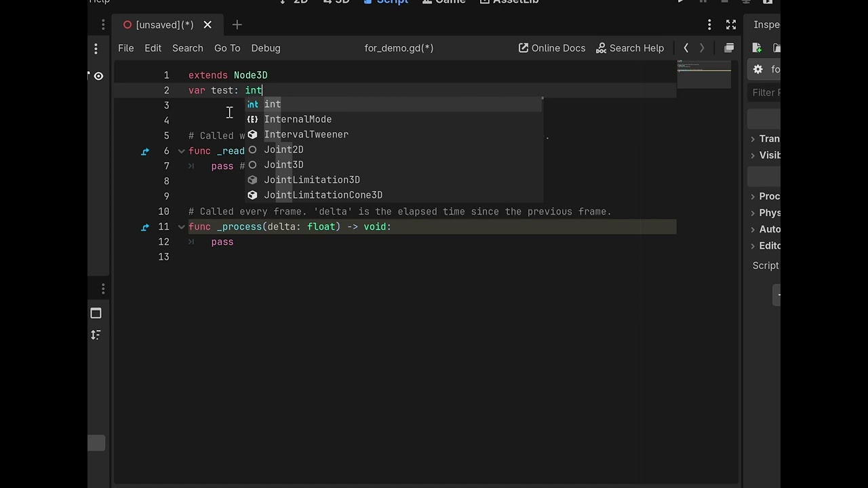868x488 pixels.
Task: Click the new resource icon in Inspector
Action: point(757,47)
